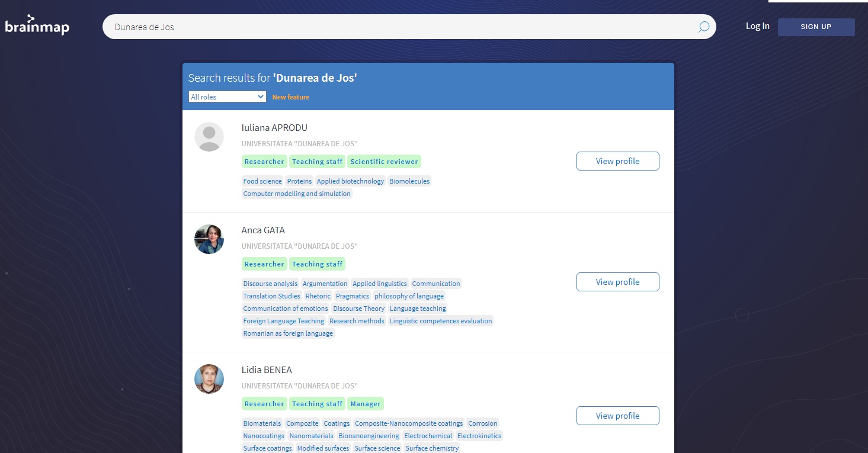Image resolution: width=868 pixels, height=453 pixels.
Task: Select Composite-Nanocomposite coatings tag
Action: [409, 423]
